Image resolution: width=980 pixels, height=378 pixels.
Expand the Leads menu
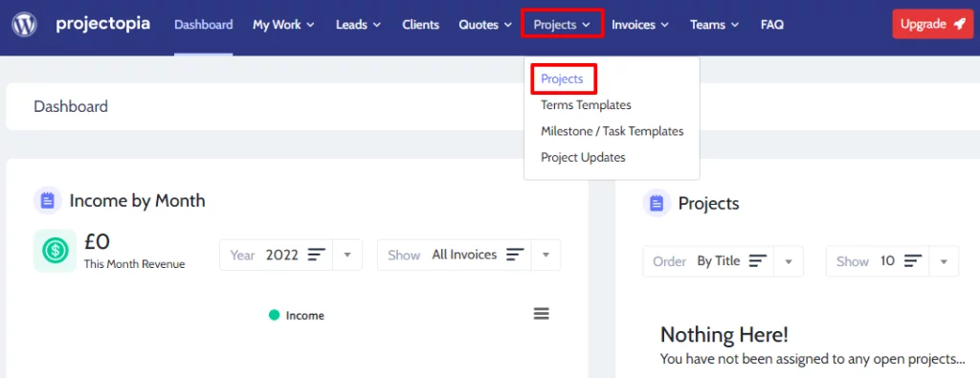coord(358,25)
